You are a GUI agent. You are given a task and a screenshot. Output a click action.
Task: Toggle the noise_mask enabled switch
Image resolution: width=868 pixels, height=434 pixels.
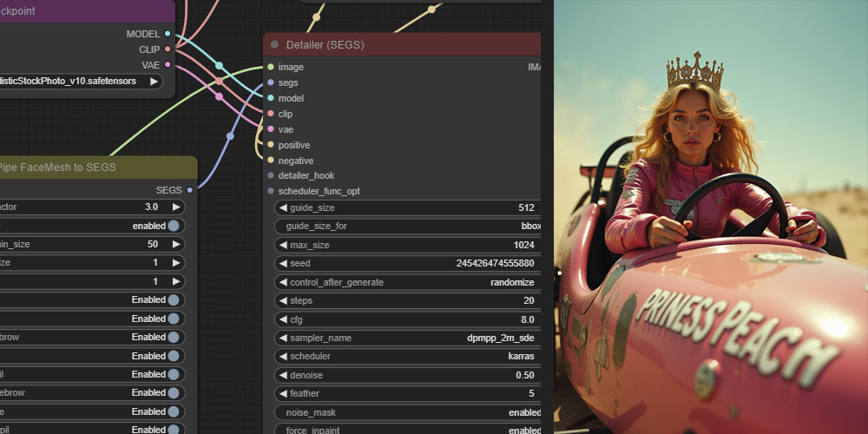(407, 412)
